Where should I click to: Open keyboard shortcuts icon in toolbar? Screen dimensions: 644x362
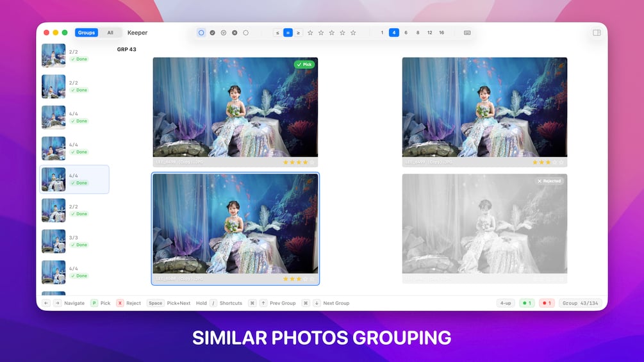[467, 33]
